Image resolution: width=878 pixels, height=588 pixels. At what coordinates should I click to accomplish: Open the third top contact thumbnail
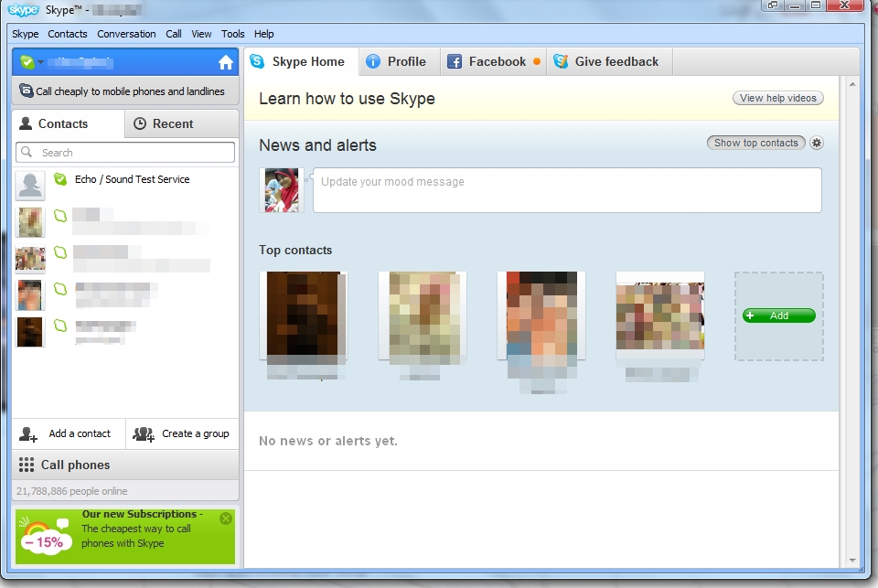coord(541,315)
